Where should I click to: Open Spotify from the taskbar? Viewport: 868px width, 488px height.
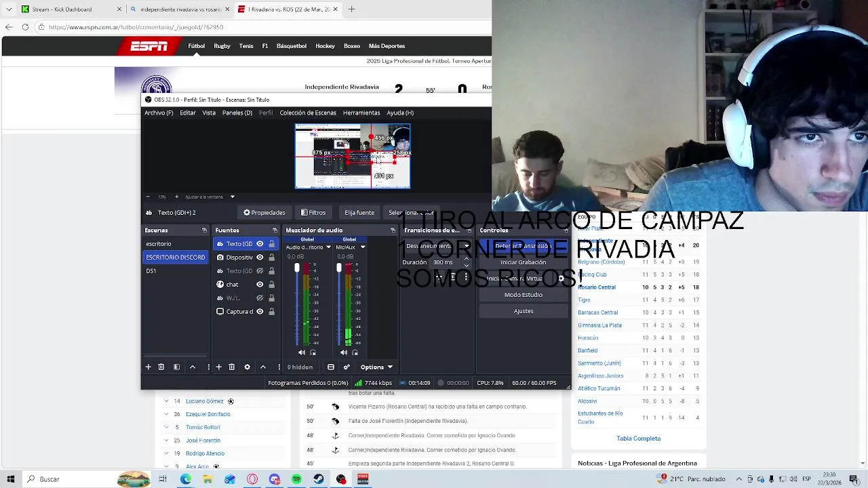(x=296, y=479)
